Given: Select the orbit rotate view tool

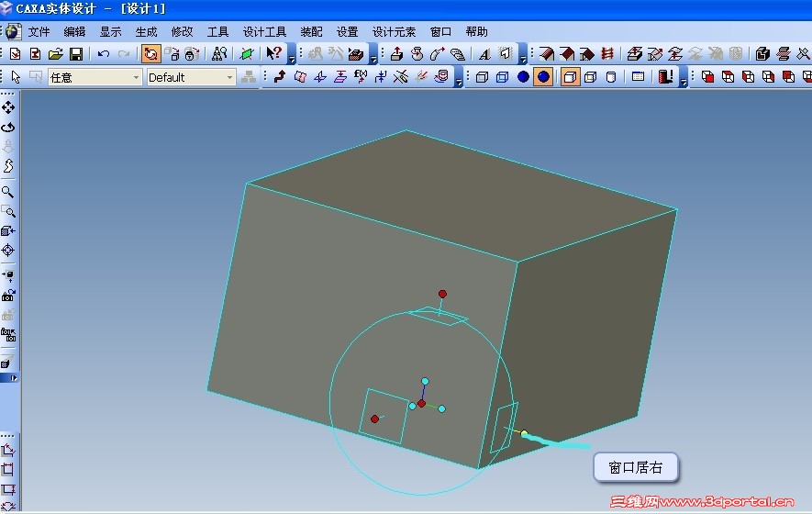Looking at the screenshot, I should [7, 127].
